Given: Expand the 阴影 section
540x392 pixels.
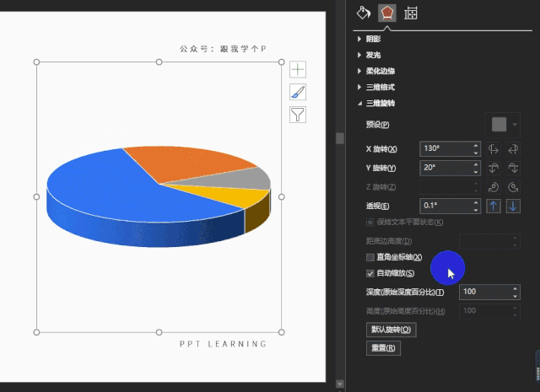Looking at the screenshot, I should [x=373, y=39].
